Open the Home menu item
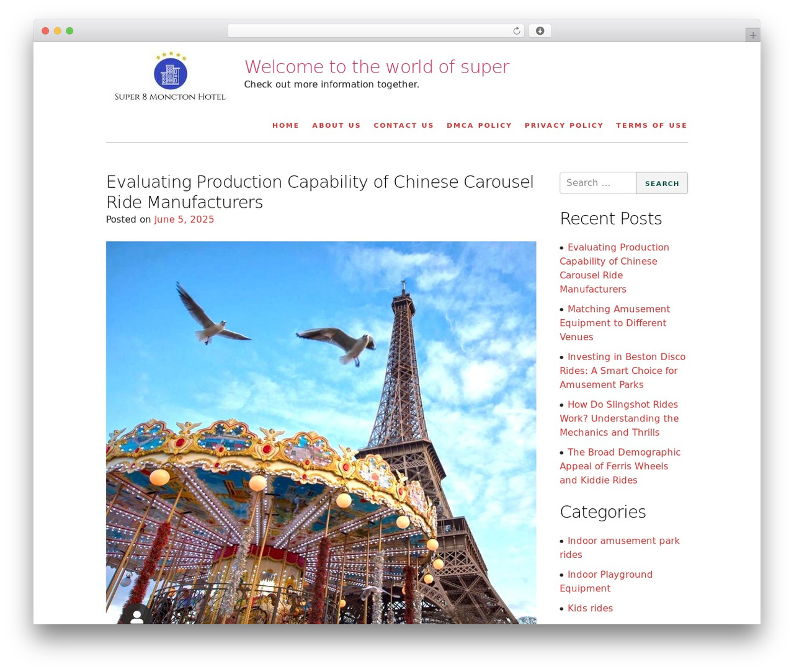The width and height of the screenshot is (794, 672). [x=285, y=125]
